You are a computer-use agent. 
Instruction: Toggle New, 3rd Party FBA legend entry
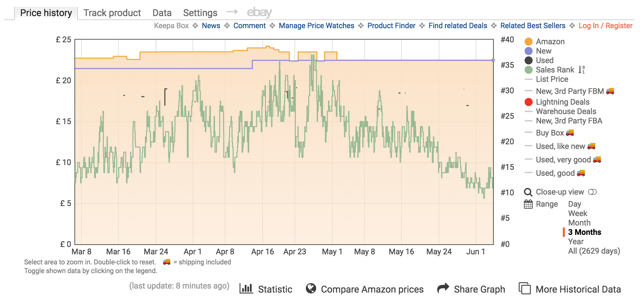(569, 121)
